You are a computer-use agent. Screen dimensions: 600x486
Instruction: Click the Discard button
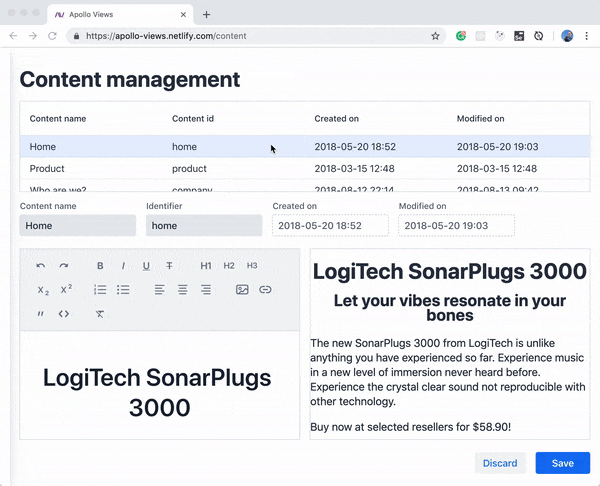(500, 463)
